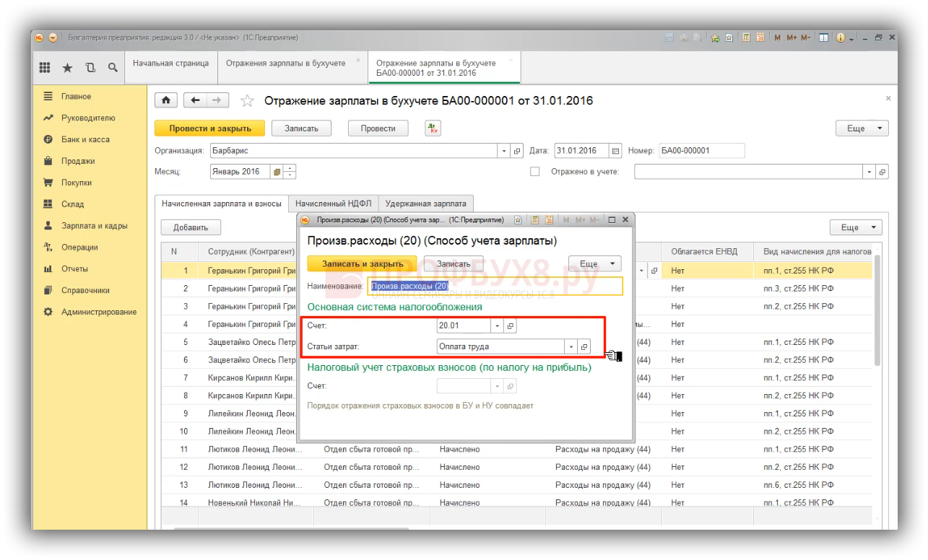Expand the Счет 20.01 dropdown

click(x=497, y=326)
